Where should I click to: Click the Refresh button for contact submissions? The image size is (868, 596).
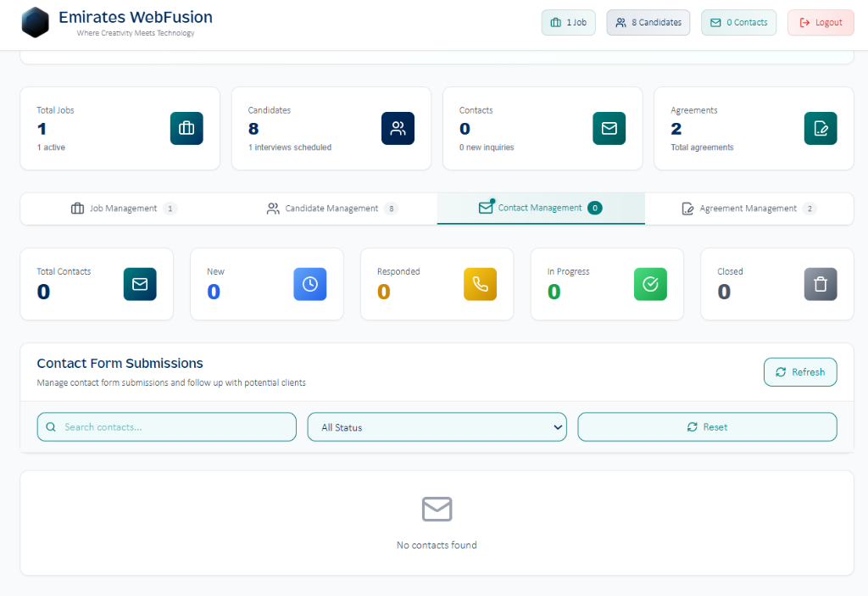tap(799, 371)
